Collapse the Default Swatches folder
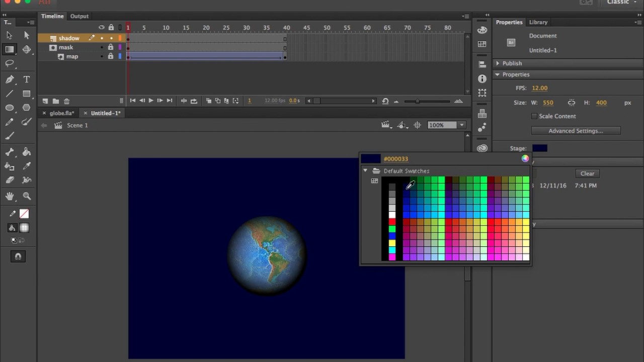 pos(366,171)
